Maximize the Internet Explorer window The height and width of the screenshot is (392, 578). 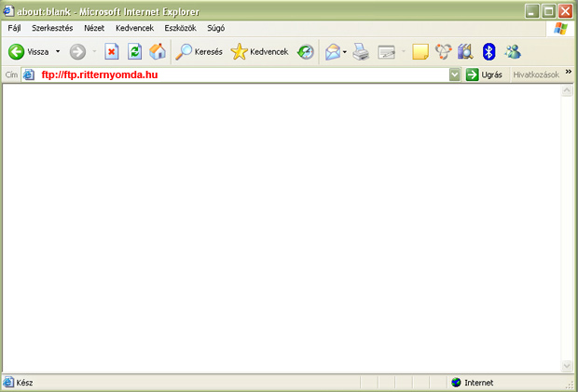(x=548, y=11)
